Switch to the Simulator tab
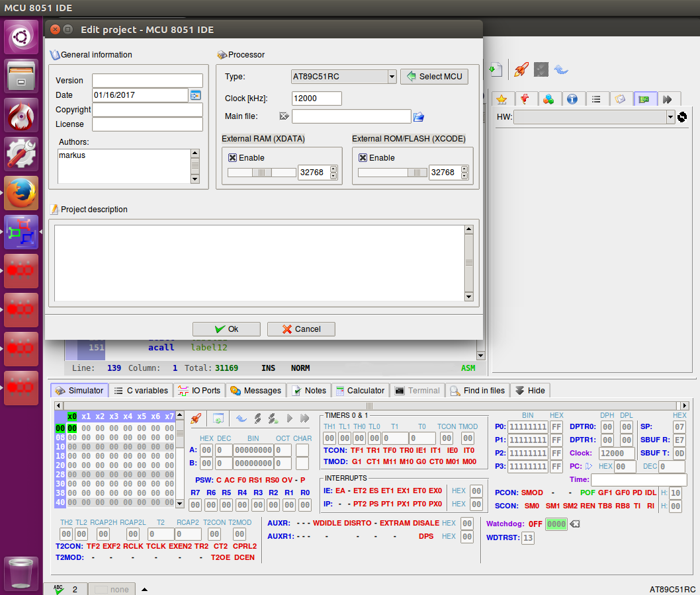This screenshot has height=595, width=700. pos(79,391)
